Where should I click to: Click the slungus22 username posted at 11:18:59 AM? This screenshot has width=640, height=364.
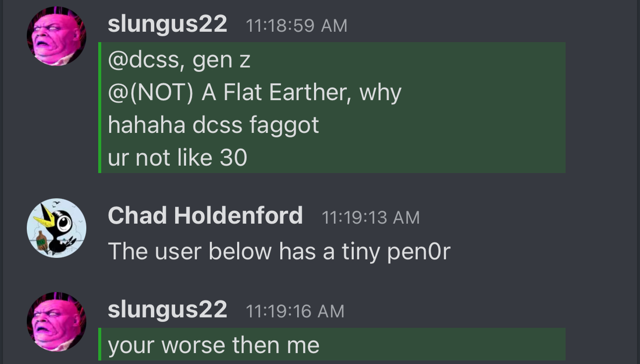coord(167,24)
